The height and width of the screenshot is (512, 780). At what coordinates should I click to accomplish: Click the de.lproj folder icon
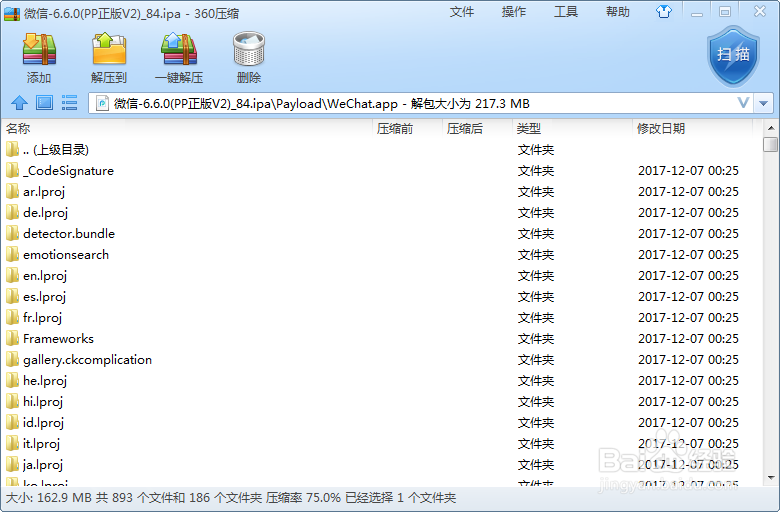tap(12, 212)
